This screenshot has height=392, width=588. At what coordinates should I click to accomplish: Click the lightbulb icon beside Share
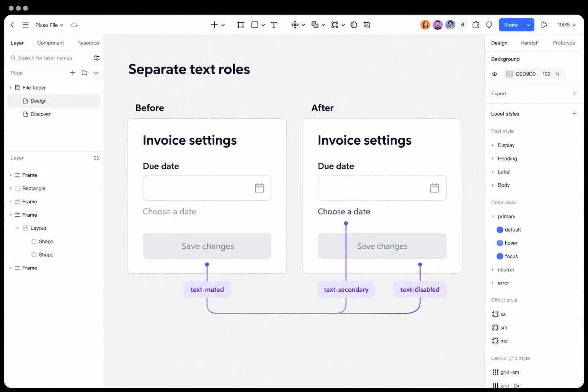489,25
